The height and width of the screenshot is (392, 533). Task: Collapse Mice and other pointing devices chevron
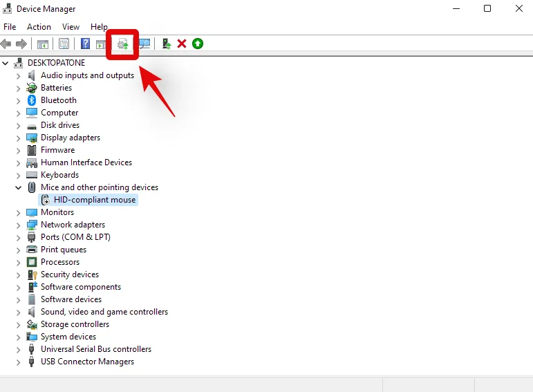point(19,187)
